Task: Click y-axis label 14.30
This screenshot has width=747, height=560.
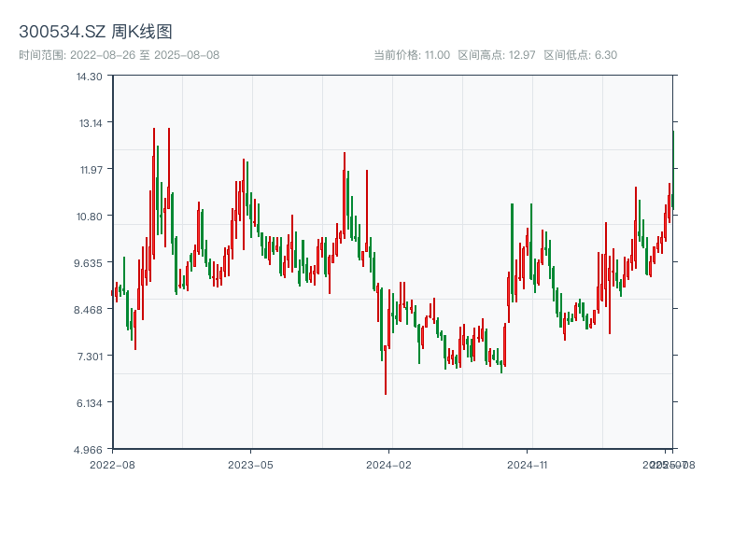Action: tap(89, 77)
